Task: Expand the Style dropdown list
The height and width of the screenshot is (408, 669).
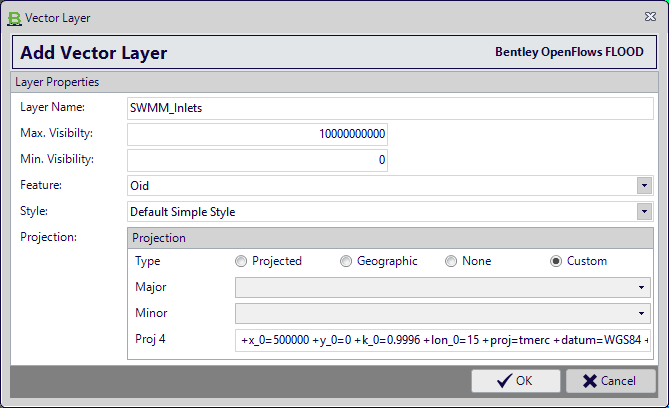Action: (x=644, y=212)
